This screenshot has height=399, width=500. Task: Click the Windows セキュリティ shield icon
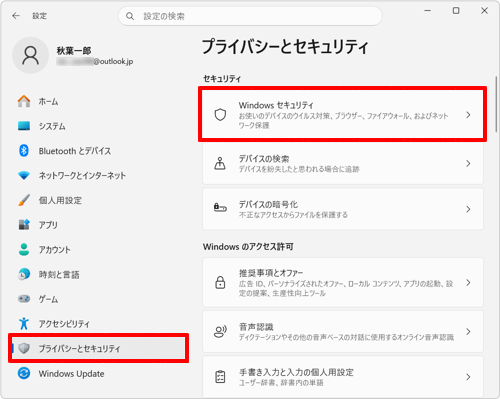(220, 115)
